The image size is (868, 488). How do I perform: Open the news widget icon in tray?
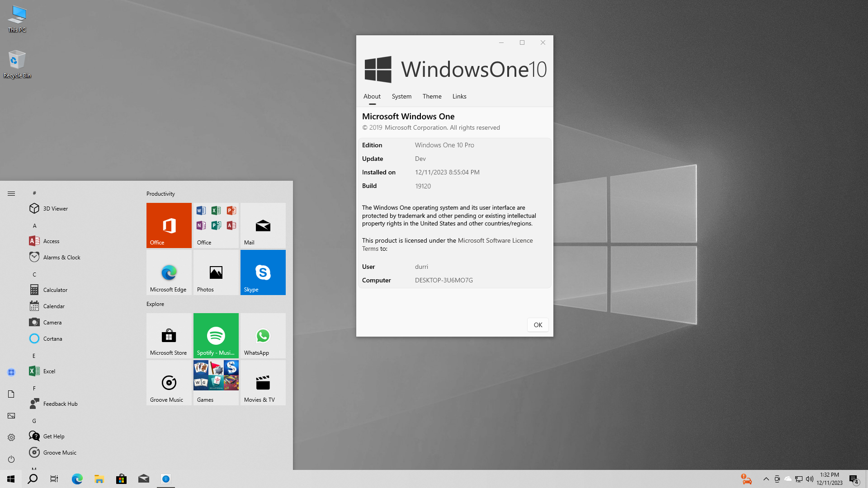(x=746, y=479)
